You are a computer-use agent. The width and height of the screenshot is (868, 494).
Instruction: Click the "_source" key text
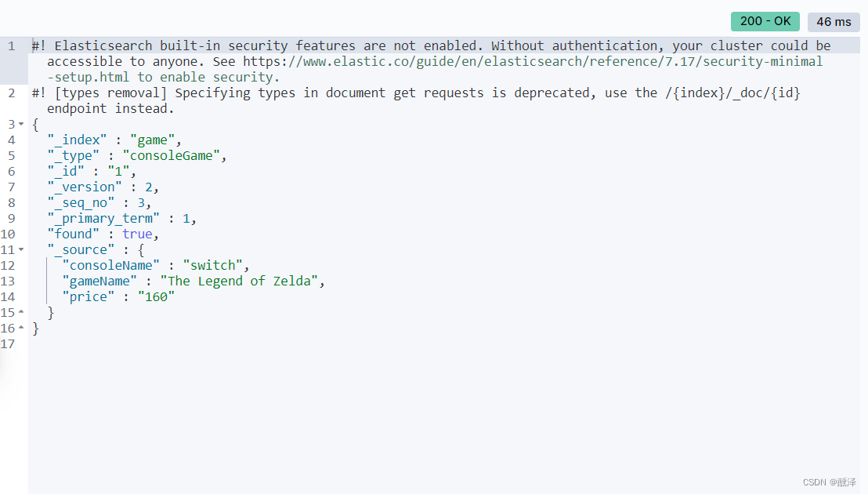tap(81, 250)
